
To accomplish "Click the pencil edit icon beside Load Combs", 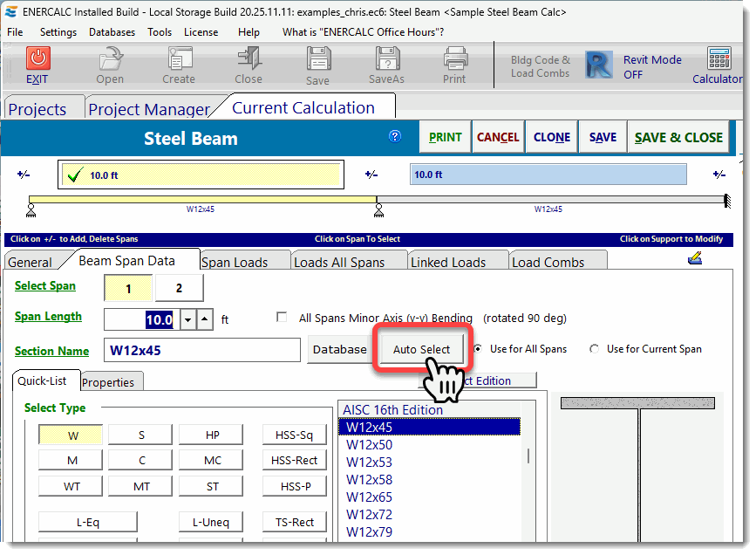I will coord(695,258).
